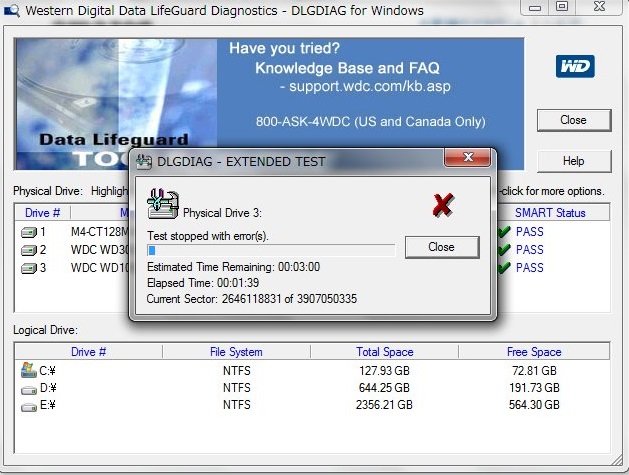Click the Elapsed Time 00:01:39 text
The image size is (629, 475).
coord(203,283)
